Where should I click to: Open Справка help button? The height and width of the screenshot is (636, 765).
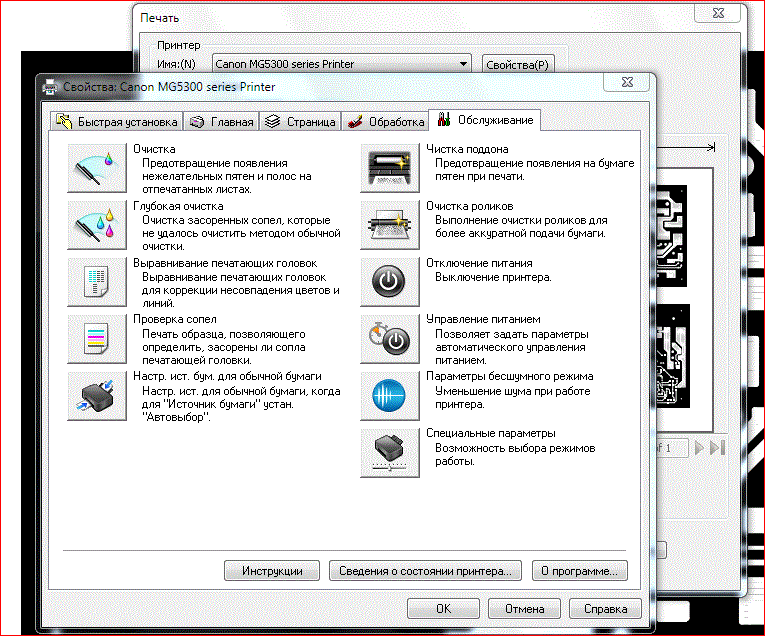click(605, 609)
